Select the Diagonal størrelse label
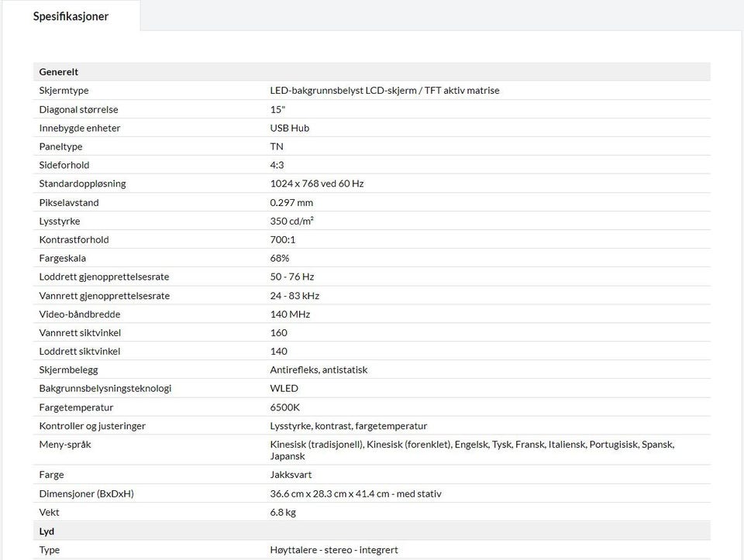The image size is (744, 560). pos(78,109)
